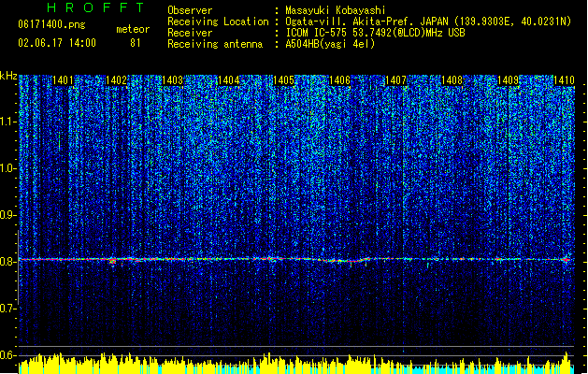The image size is (588, 374).
Task: Click the 1408 time marker
Action: (x=452, y=80)
